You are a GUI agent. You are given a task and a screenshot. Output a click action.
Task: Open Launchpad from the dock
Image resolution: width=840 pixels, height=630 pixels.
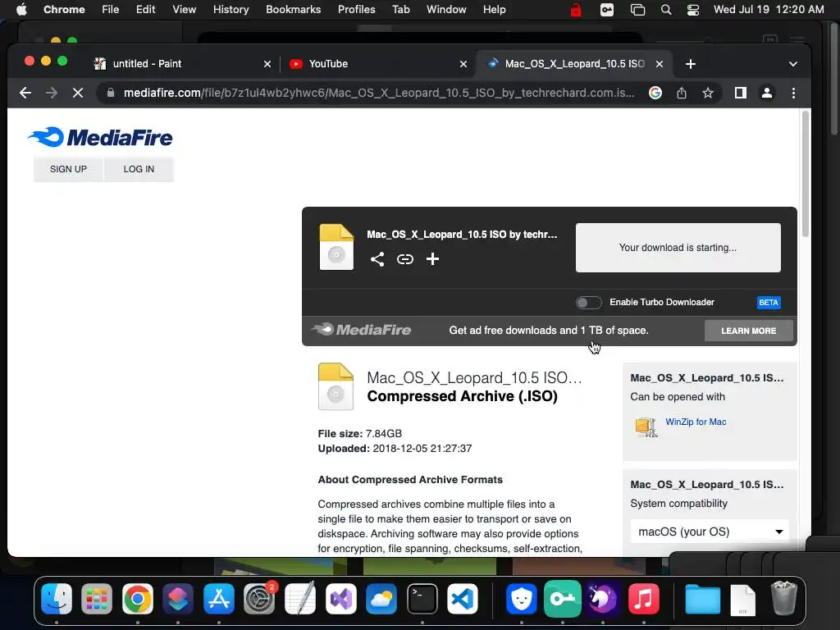click(x=97, y=599)
